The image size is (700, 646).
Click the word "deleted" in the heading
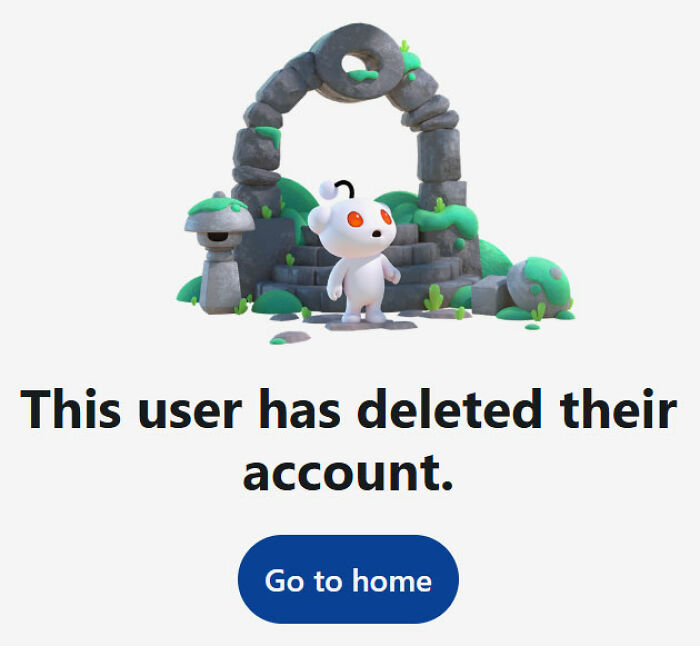449,408
